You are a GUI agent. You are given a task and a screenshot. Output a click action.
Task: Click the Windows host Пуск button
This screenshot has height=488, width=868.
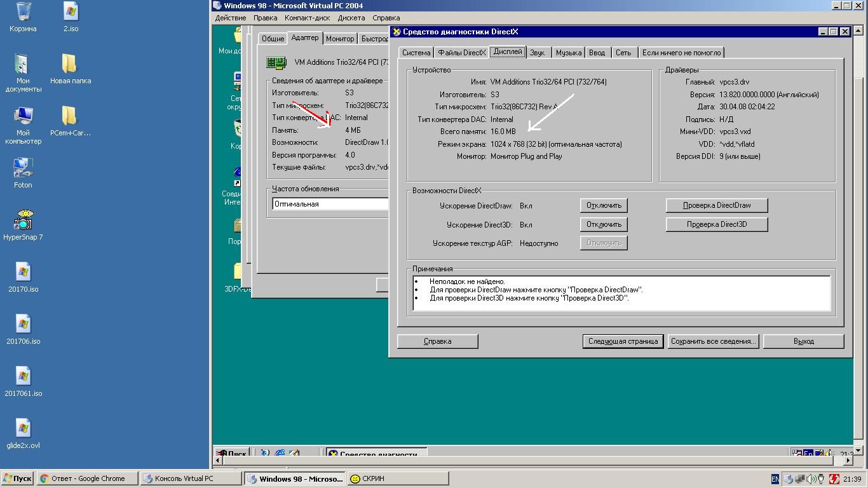18,478
